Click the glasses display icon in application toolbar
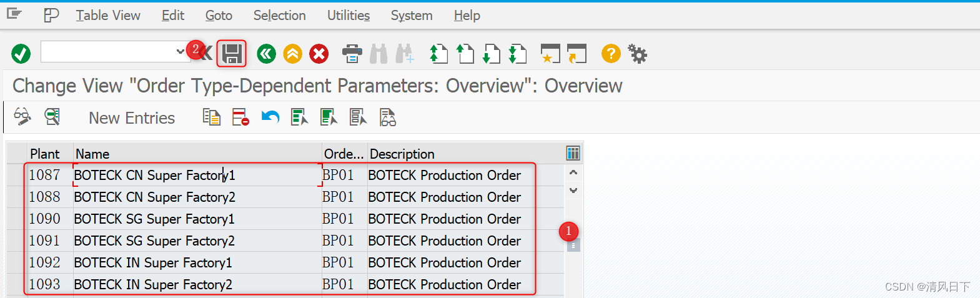Screen dimensions: 980x298 [x=388, y=117]
